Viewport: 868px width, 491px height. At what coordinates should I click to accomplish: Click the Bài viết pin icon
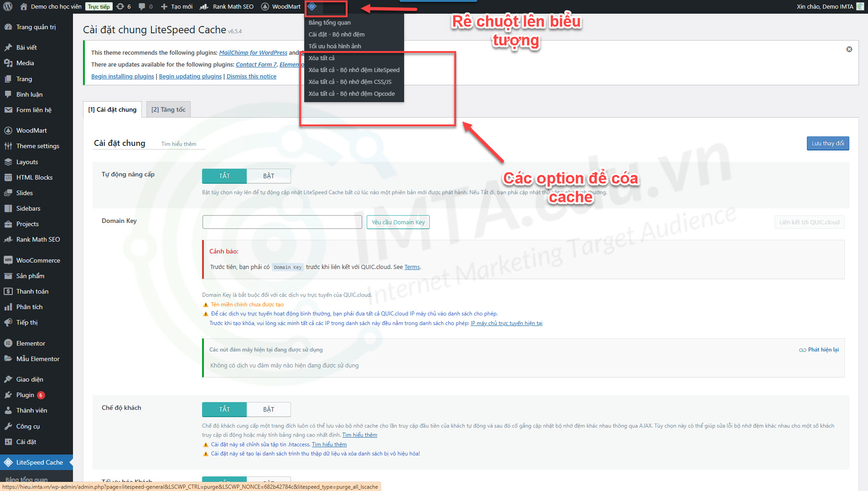(8, 47)
